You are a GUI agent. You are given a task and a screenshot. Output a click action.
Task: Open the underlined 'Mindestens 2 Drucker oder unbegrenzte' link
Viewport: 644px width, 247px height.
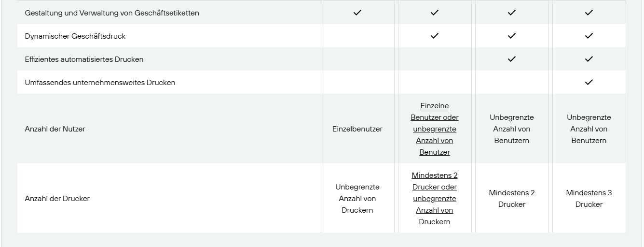435,199
